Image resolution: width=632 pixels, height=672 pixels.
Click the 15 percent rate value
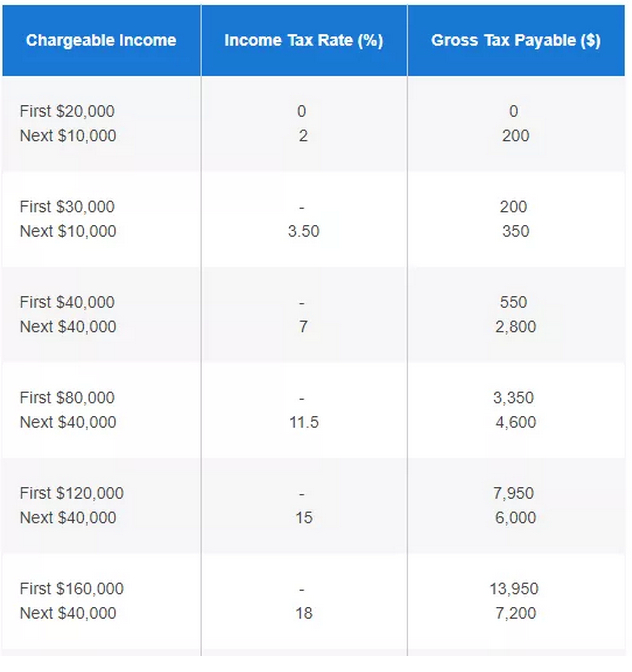[x=303, y=518]
